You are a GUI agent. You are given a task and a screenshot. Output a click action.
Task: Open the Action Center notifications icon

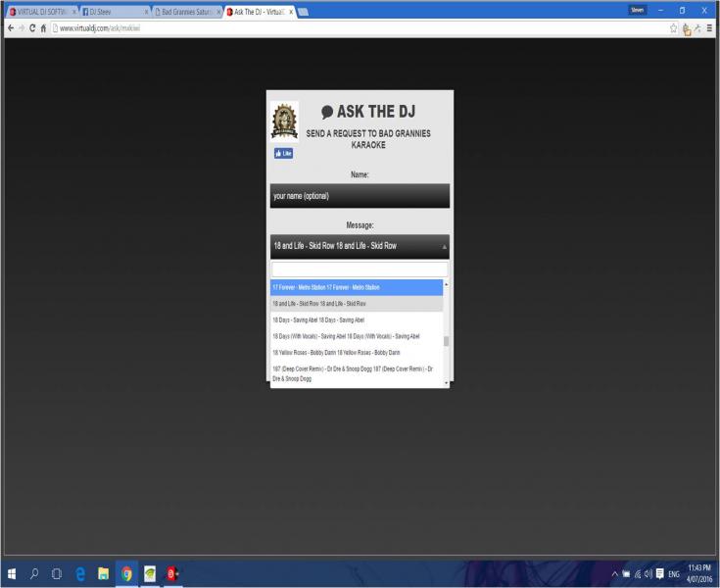(x=660, y=573)
